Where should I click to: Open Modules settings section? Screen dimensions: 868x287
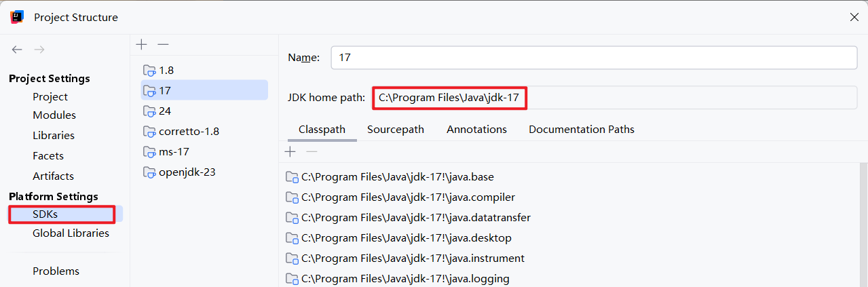click(x=54, y=115)
